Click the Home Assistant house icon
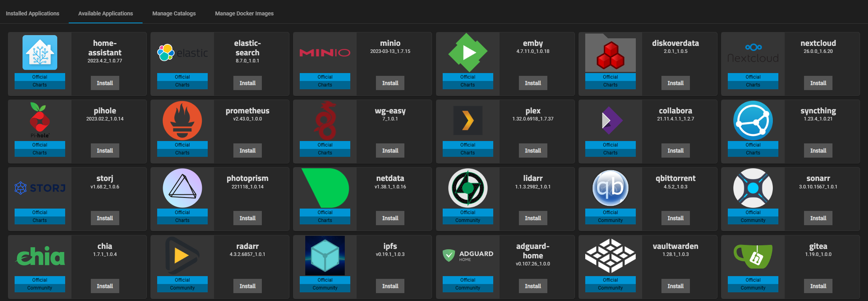The width and height of the screenshot is (868, 301). tap(40, 53)
